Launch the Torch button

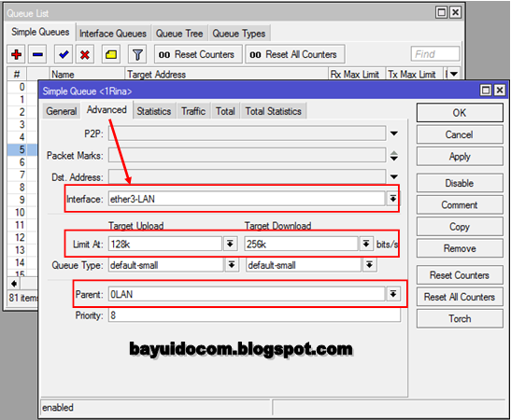[x=460, y=318]
